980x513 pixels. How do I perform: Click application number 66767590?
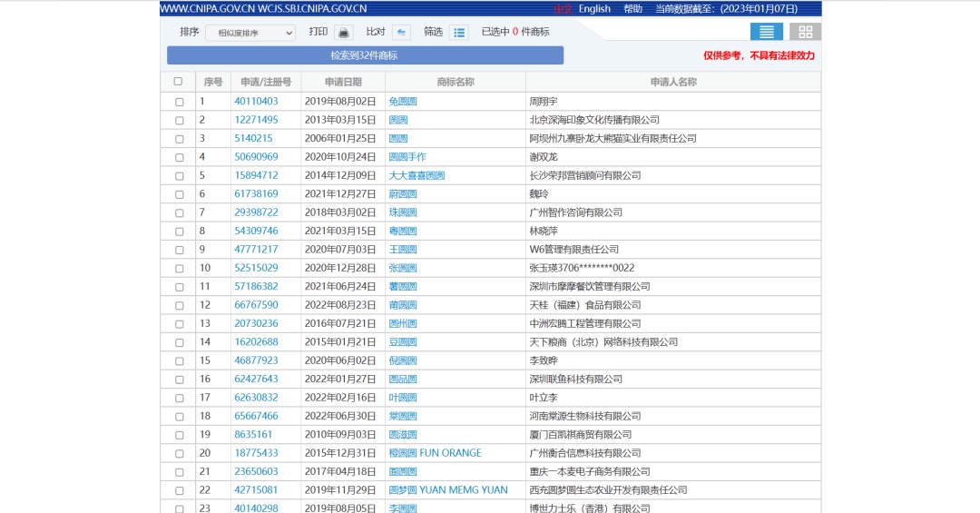click(256, 305)
